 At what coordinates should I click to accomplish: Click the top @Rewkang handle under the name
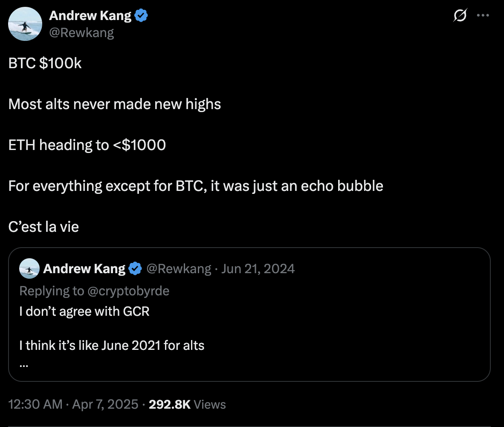pos(81,33)
